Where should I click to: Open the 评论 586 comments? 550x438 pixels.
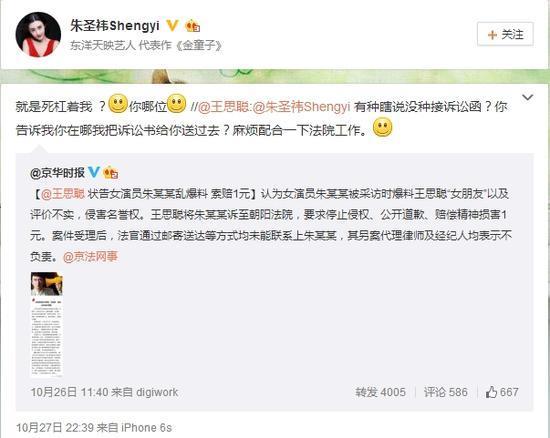click(445, 392)
